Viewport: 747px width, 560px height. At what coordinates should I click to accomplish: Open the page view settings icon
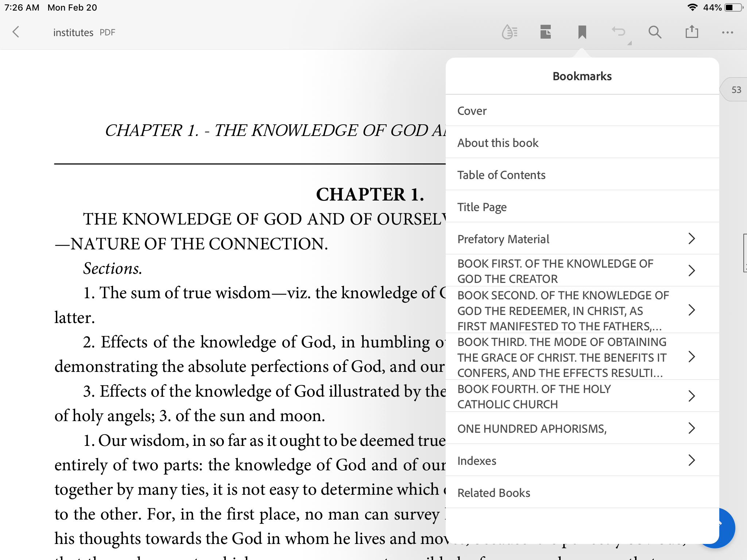click(x=546, y=32)
